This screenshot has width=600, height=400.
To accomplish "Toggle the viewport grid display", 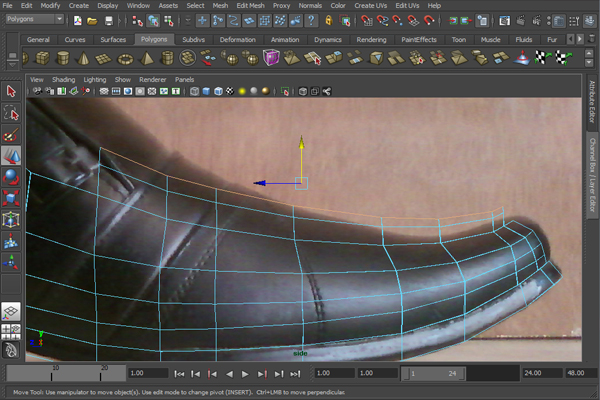I will click(104, 91).
